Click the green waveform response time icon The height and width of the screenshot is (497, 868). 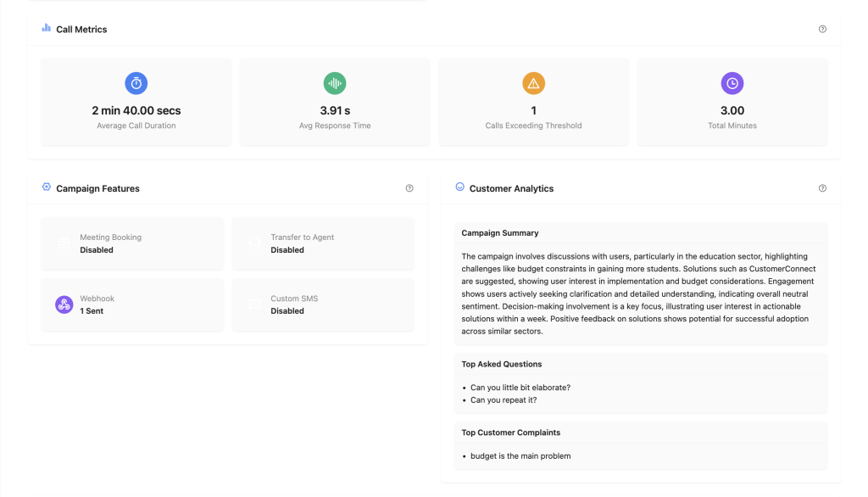click(x=335, y=83)
